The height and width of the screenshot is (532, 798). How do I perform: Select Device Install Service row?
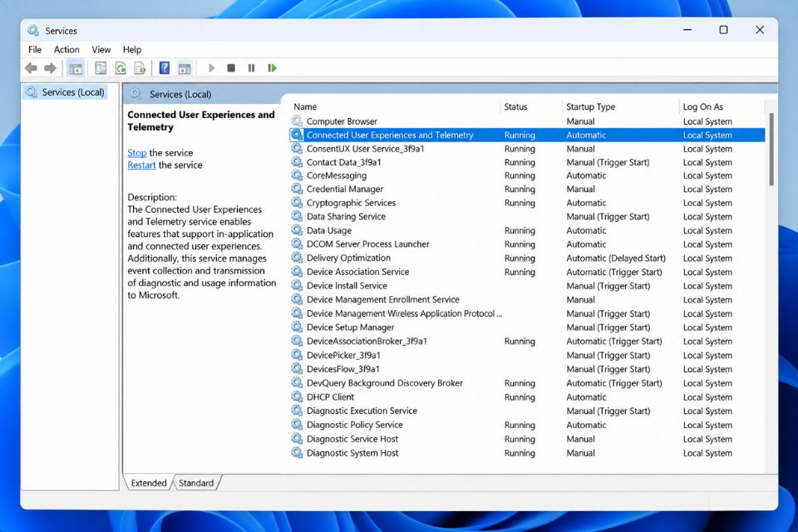(x=527, y=286)
